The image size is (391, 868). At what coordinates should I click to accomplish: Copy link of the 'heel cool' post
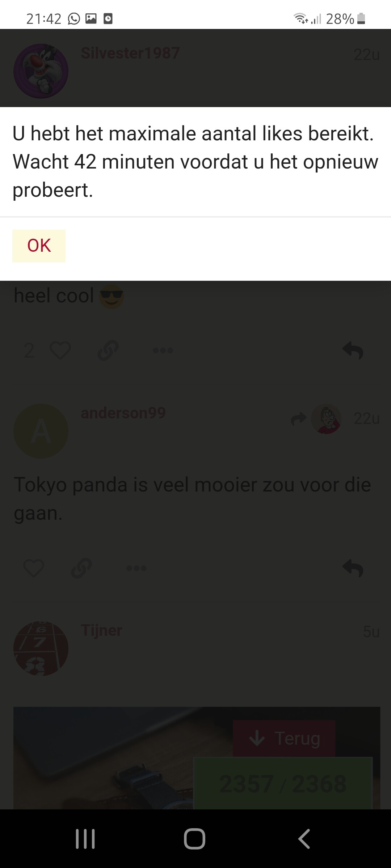(x=108, y=350)
